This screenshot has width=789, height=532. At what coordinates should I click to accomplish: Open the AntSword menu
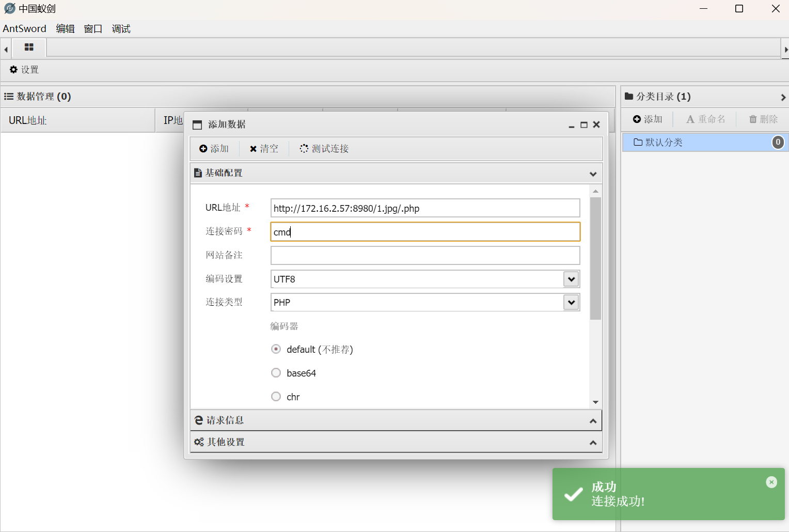click(x=24, y=29)
